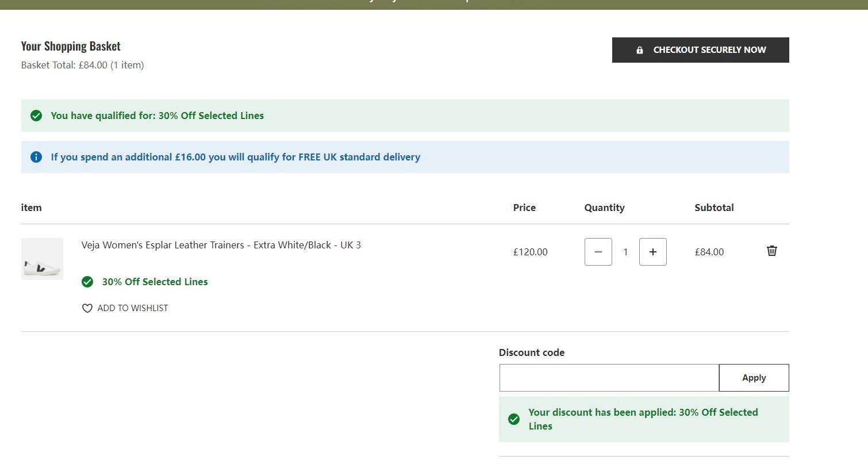
Task: Select the Basket Total: £84.00 (1 item) text
Action: click(x=83, y=65)
